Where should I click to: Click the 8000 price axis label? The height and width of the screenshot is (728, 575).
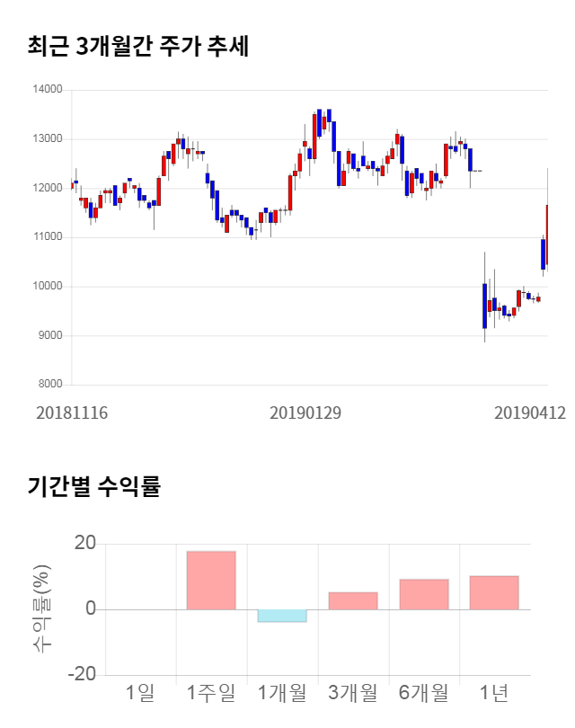coord(49,385)
